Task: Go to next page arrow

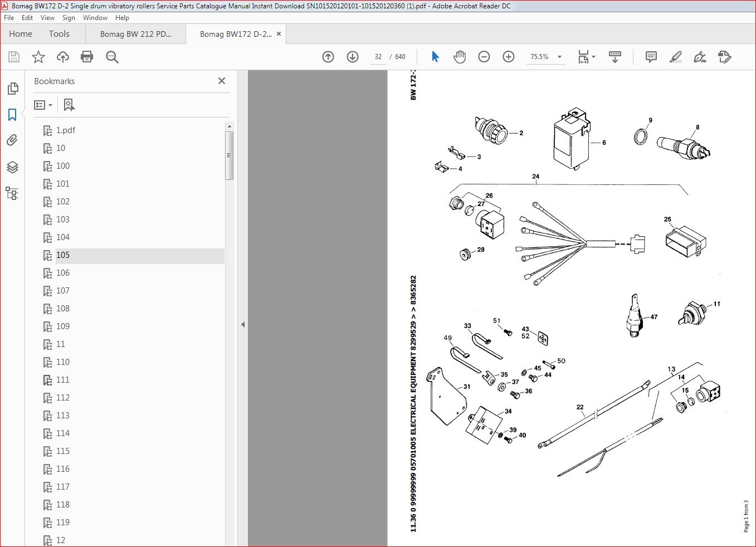Action: tap(353, 57)
